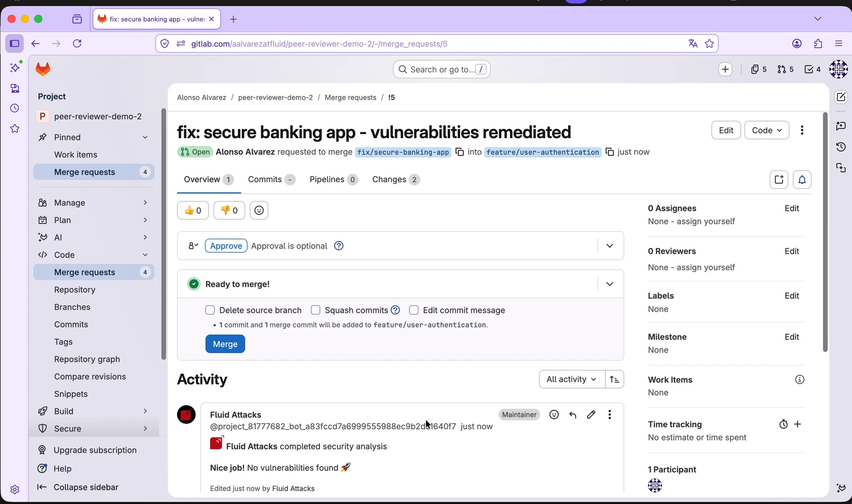The width and height of the screenshot is (852, 504).
Task: Click the translate page icon
Action: click(x=693, y=44)
